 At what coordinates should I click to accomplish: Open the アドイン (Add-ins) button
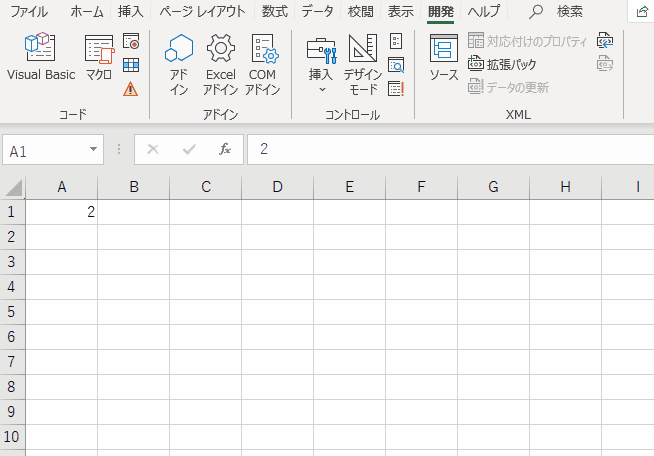point(179,63)
